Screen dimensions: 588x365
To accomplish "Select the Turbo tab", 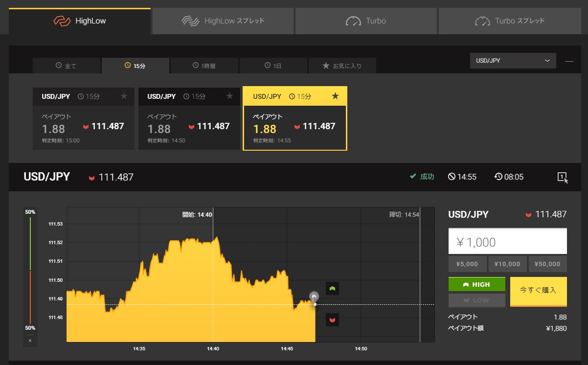I will 366,21.
